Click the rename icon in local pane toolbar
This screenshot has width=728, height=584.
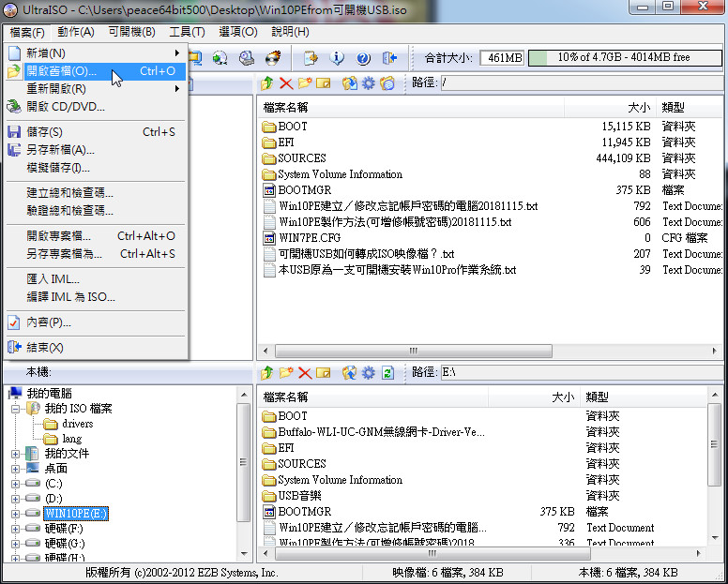tap(323, 373)
